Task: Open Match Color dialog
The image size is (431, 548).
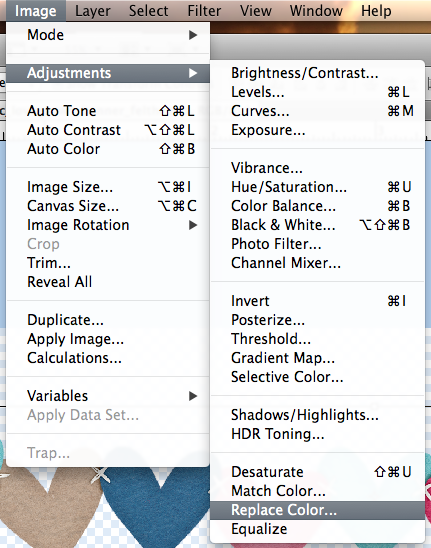Action: pyautogui.click(x=317, y=491)
